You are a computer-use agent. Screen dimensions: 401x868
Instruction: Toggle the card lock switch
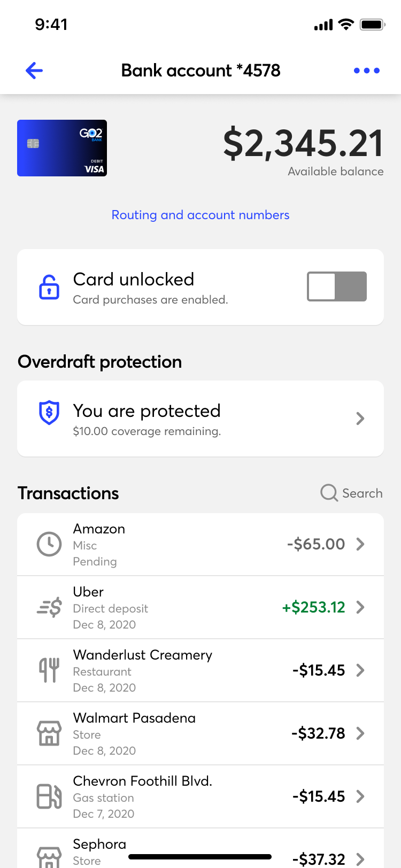[337, 286]
